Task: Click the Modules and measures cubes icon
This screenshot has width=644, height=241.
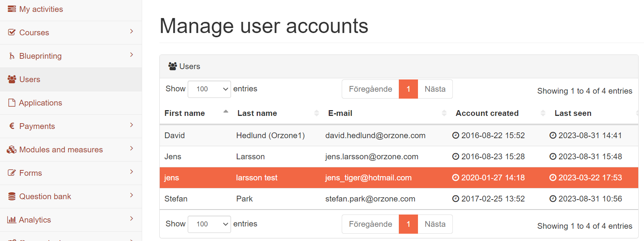Action: (11, 149)
